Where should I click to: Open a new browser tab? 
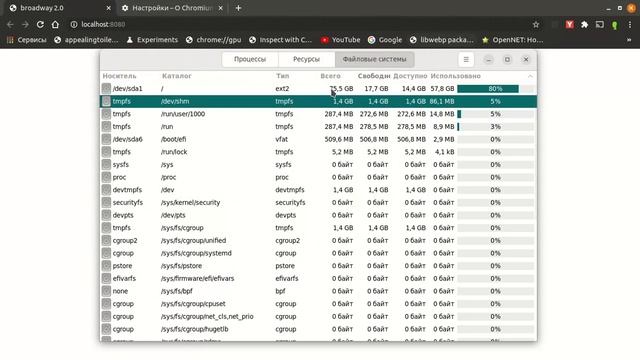(238, 8)
